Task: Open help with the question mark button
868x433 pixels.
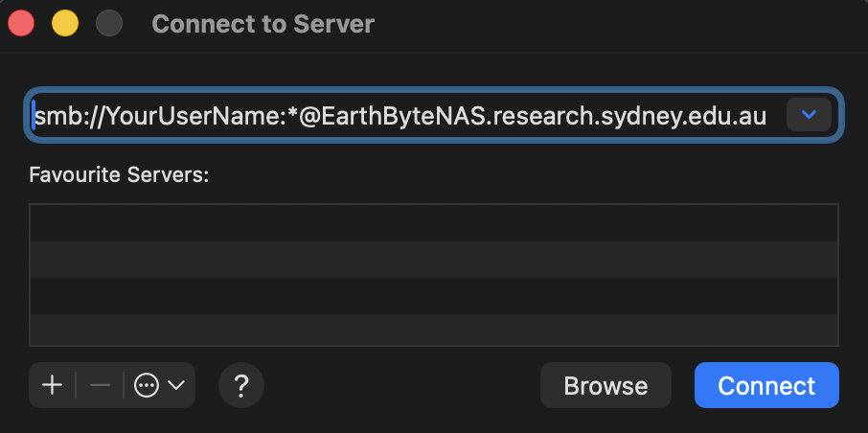Action: click(241, 385)
